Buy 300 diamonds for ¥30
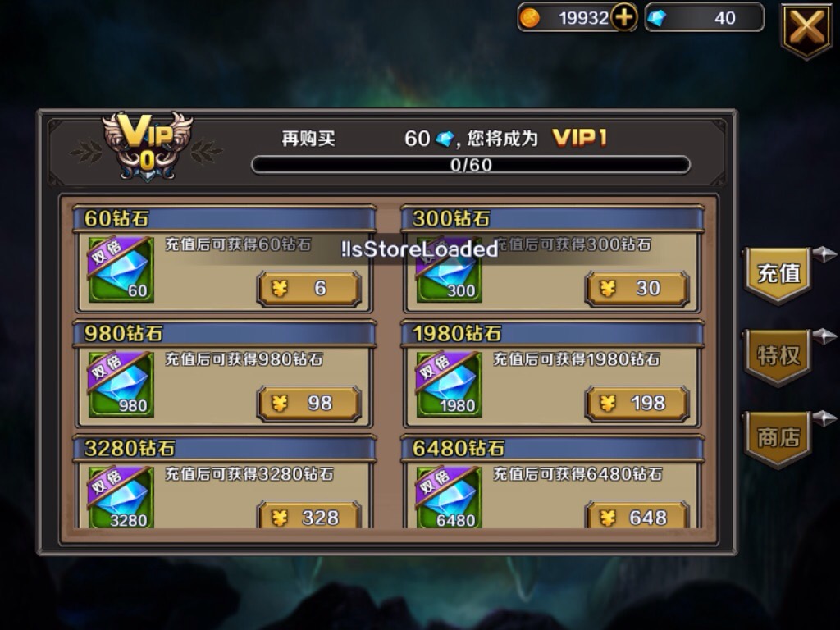 637,289
